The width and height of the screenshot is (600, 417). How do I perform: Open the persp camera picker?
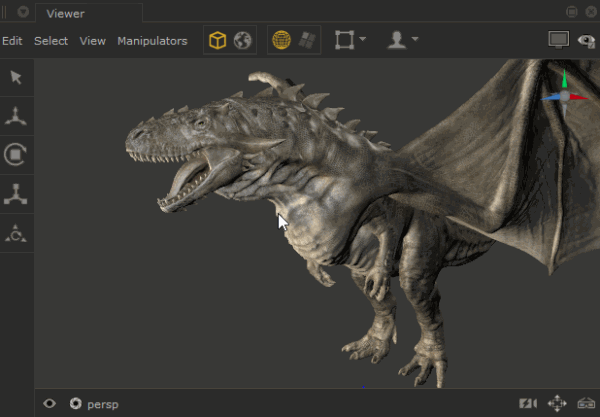point(95,404)
